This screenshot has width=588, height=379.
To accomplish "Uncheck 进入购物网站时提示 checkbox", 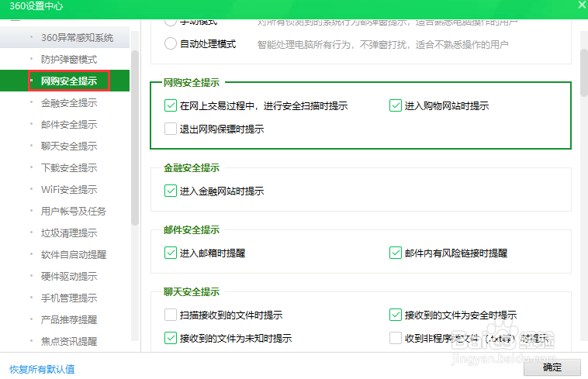I will click(396, 105).
